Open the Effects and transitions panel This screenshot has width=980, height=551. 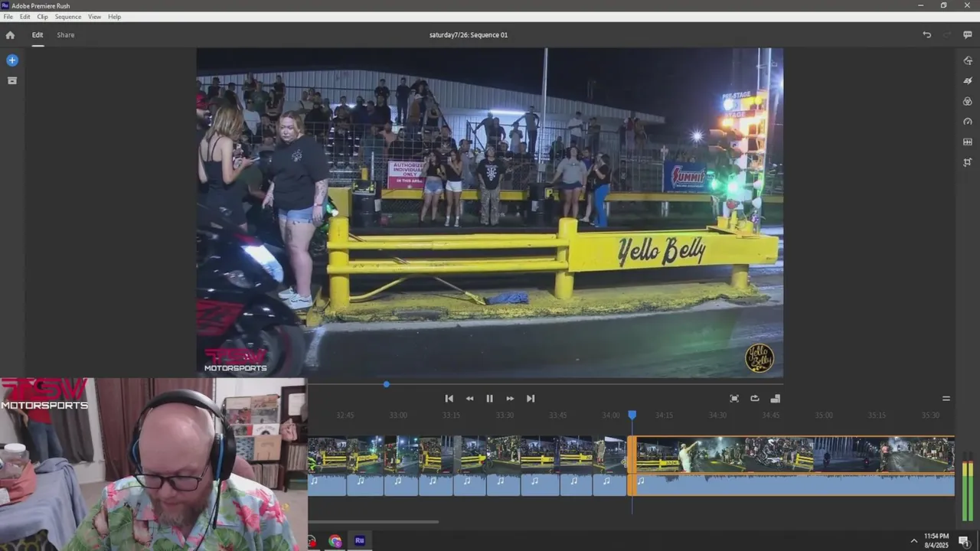968,80
